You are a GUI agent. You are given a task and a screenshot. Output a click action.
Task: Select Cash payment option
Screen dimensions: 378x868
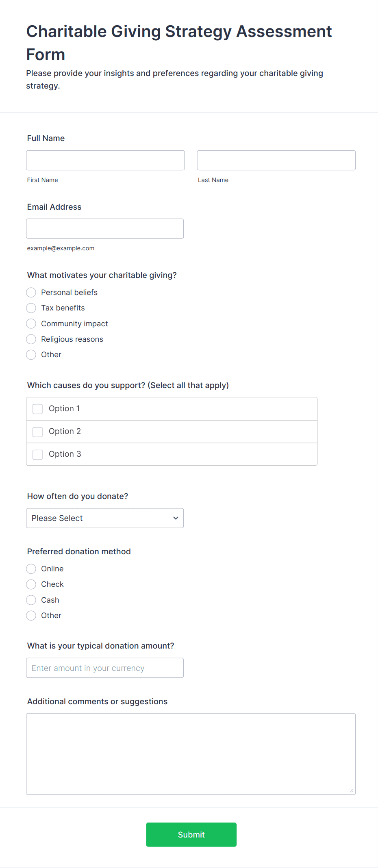[31, 600]
